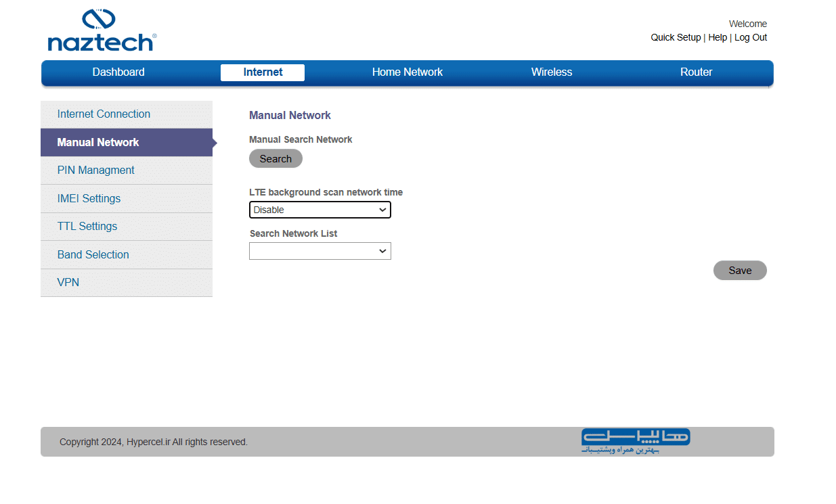The width and height of the screenshot is (836, 504).
Task: Click the Hypercel footer logo
Action: [635, 440]
